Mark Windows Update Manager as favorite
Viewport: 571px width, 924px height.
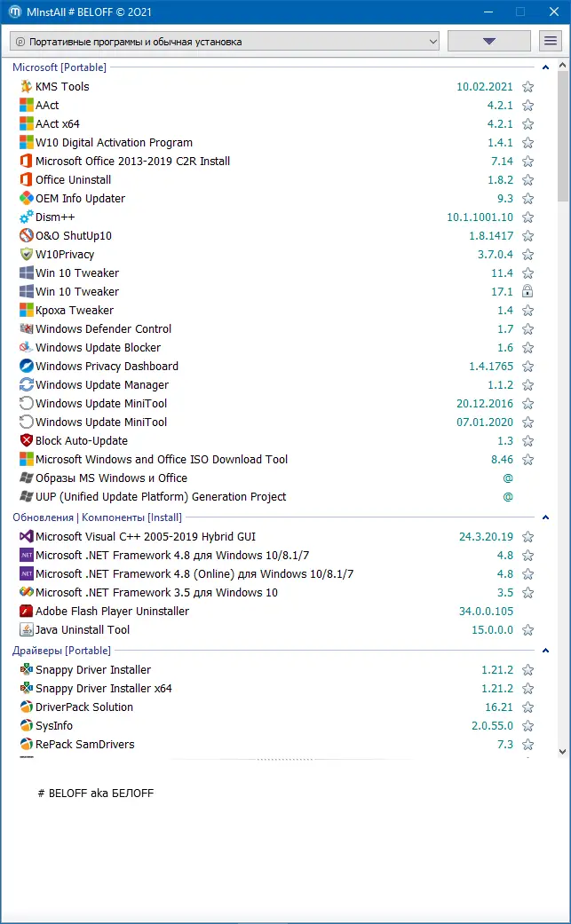[528, 385]
